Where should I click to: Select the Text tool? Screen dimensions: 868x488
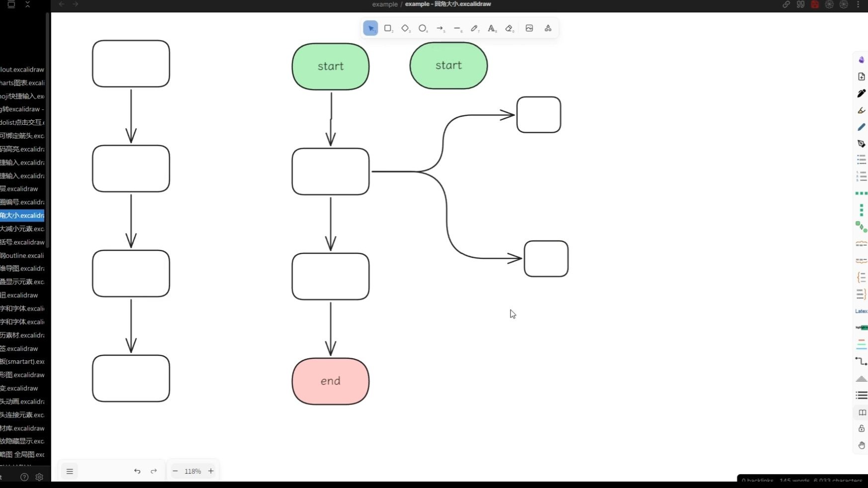492,28
